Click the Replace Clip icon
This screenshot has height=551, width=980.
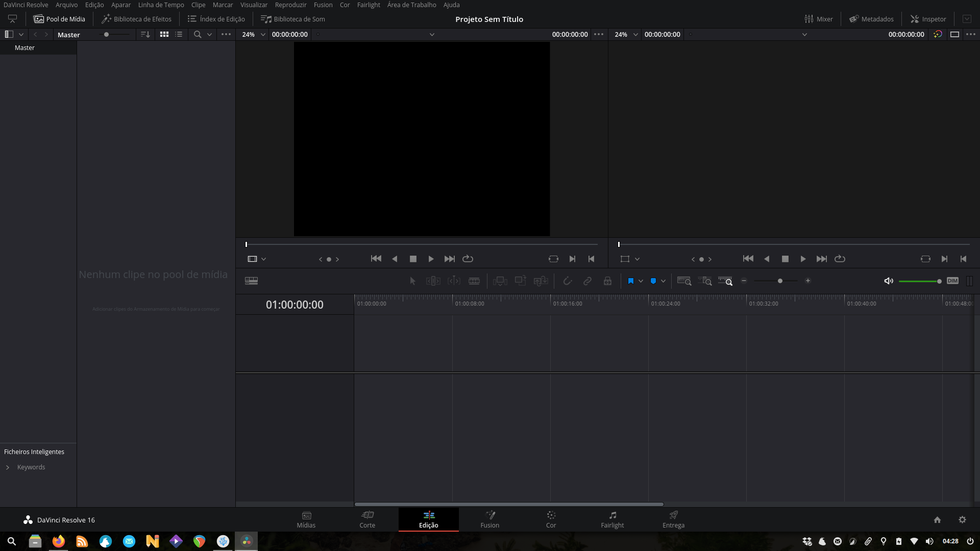click(x=541, y=281)
